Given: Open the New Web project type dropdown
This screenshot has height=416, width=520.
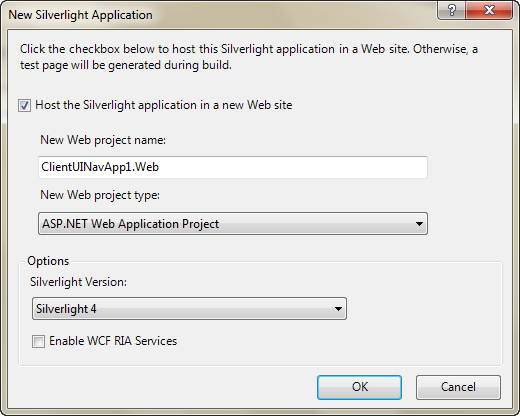Looking at the screenshot, I should 233,224.
